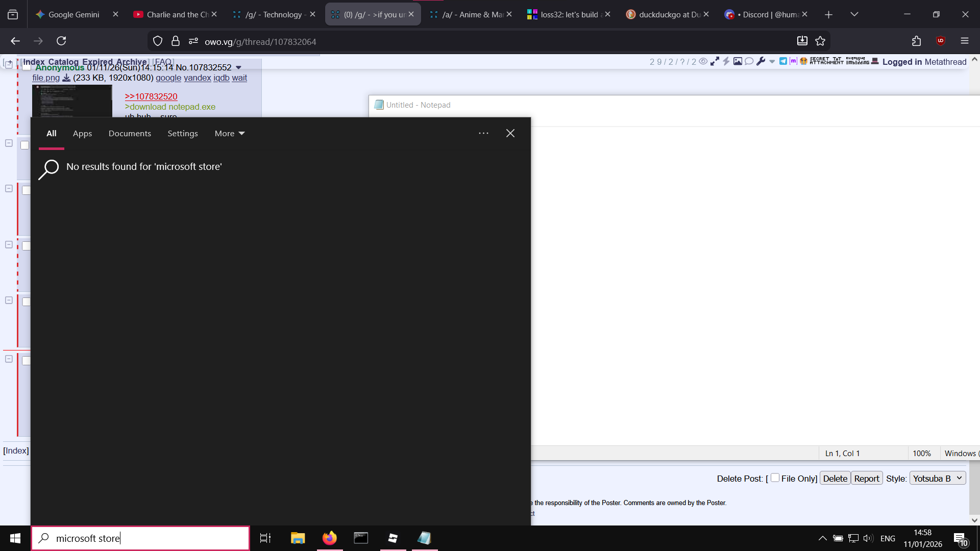
Task: Click the expand arrows icon in the header bar
Action: tap(715, 61)
